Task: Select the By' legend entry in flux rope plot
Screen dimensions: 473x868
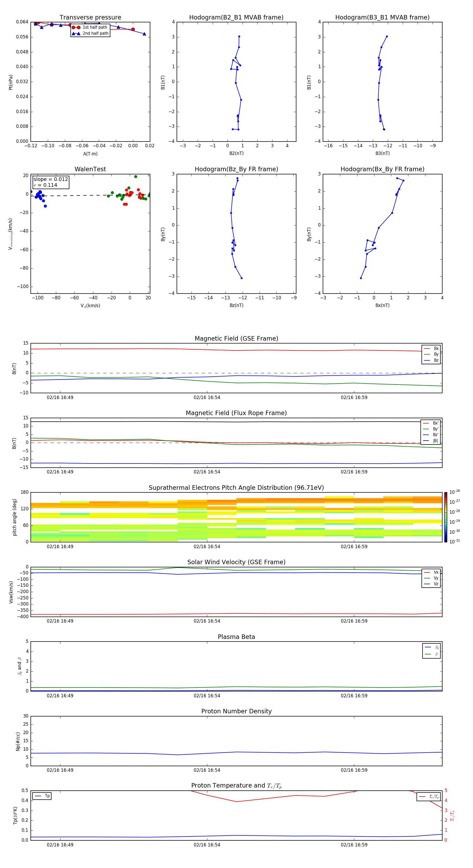Action: pos(431,429)
